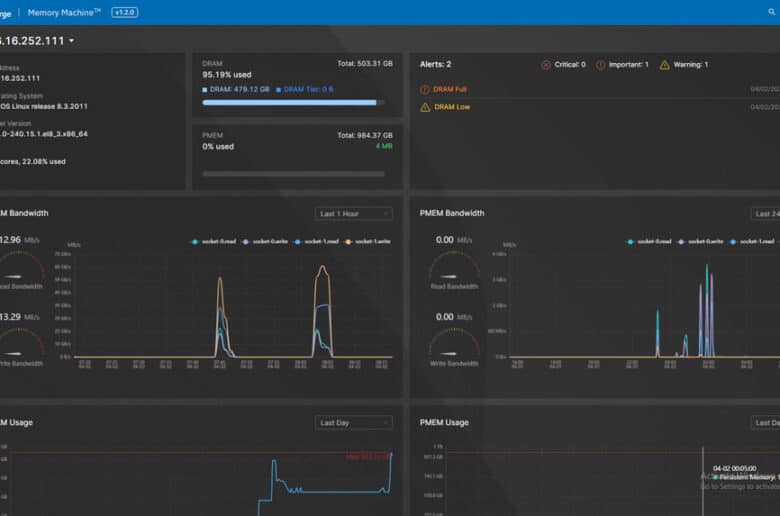Click the 'Critical: 0' counter text
This screenshot has height=516, width=780.
pyautogui.click(x=570, y=65)
